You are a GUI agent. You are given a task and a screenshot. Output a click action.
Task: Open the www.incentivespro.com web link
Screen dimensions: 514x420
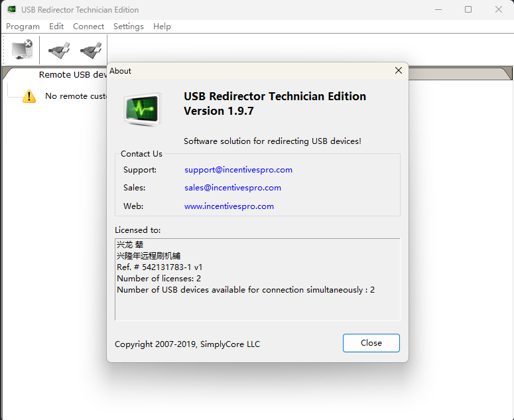tap(229, 206)
